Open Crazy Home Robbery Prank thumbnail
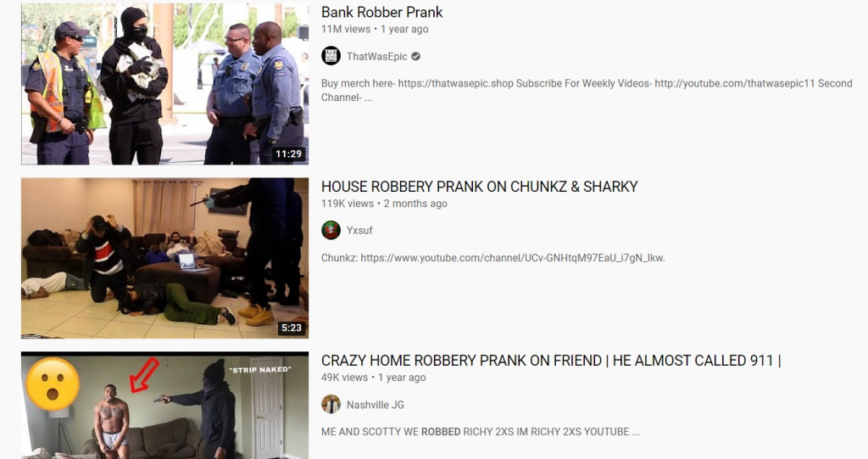The width and height of the screenshot is (868, 459). point(165,406)
